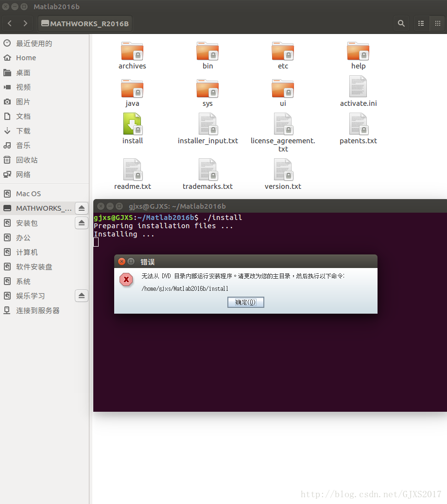
Task: Go back in file manager
Action: (x=10, y=23)
